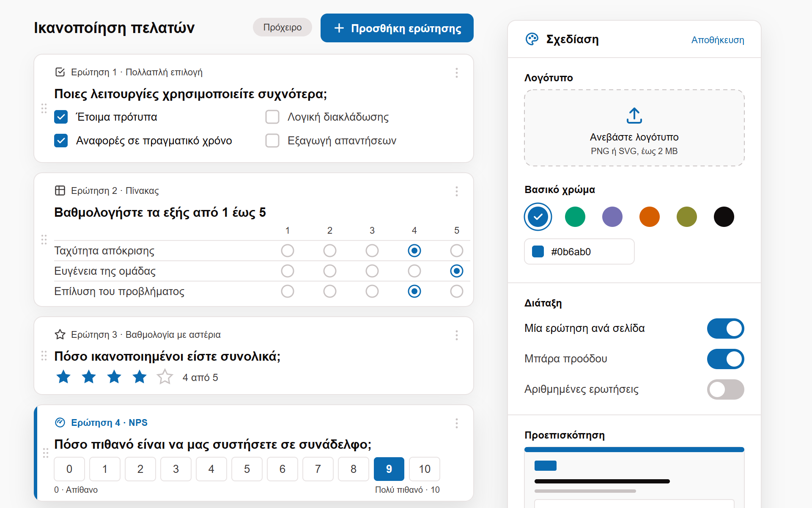Click the Πρόχειρο status badge

(x=283, y=27)
